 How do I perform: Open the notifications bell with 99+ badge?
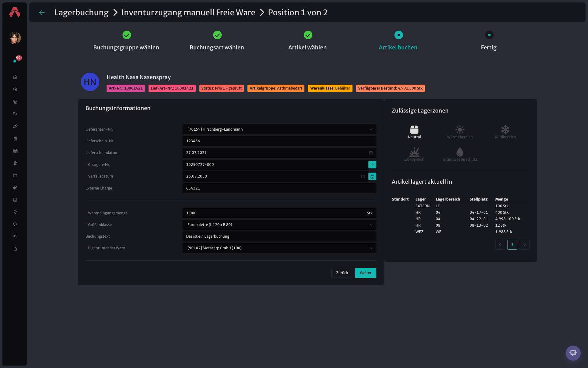[x=15, y=61]
